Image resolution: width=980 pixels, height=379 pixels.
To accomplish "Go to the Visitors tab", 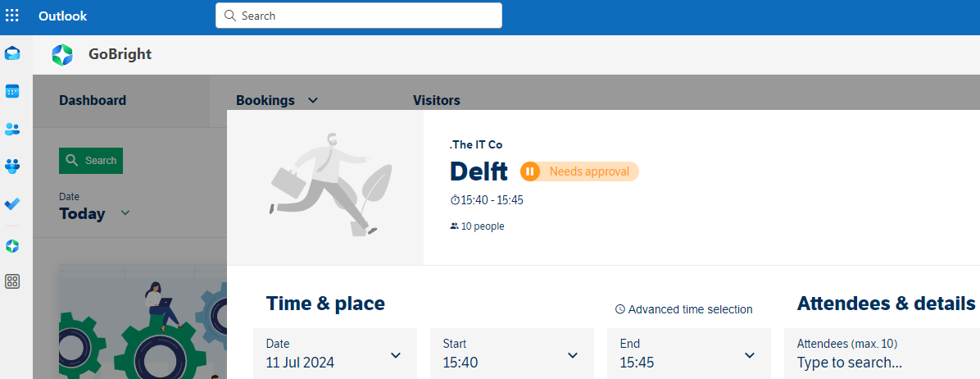I will 436,100.
